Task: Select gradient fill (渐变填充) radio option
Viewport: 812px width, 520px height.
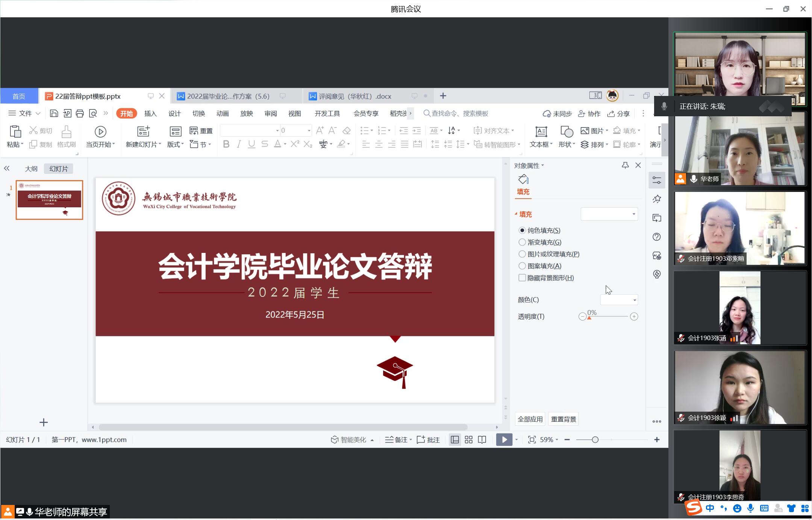Action: point(522,242)
